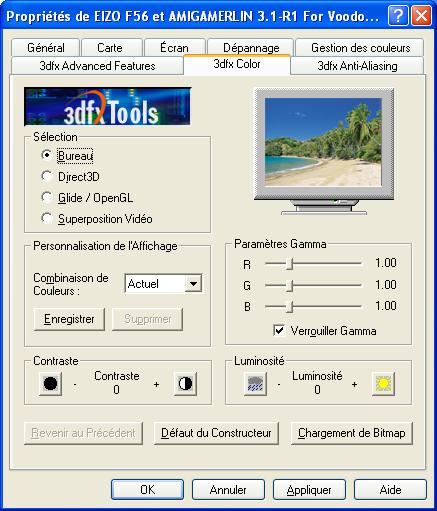Click Défaut du Constructeur button
The image size is (437, 511).
pos(216,433)
